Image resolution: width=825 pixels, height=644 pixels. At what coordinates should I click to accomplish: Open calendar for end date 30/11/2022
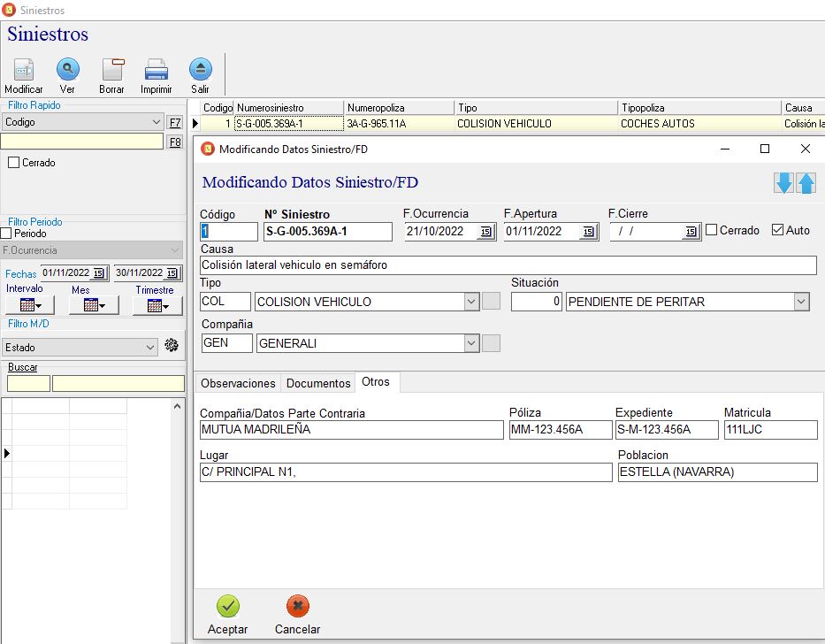(x=172, y=272)
